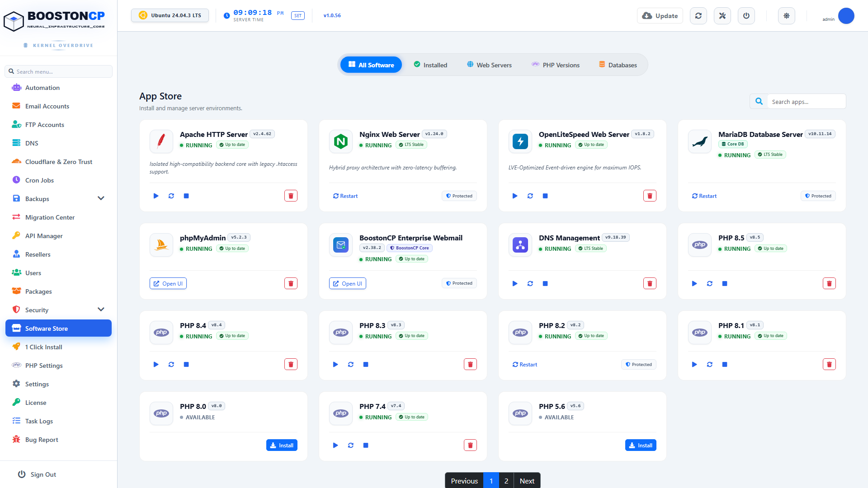Install PHP 8.0
Viewport: 868px width, 488px height.
click(282, 445)
